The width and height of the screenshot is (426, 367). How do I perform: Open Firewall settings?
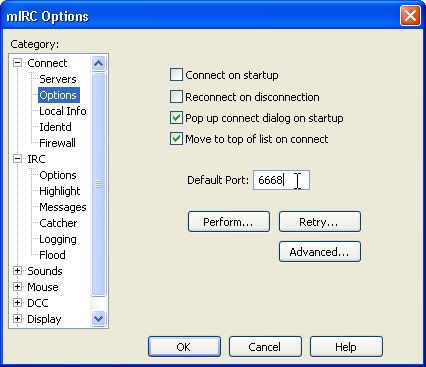(x=57, y=143)
